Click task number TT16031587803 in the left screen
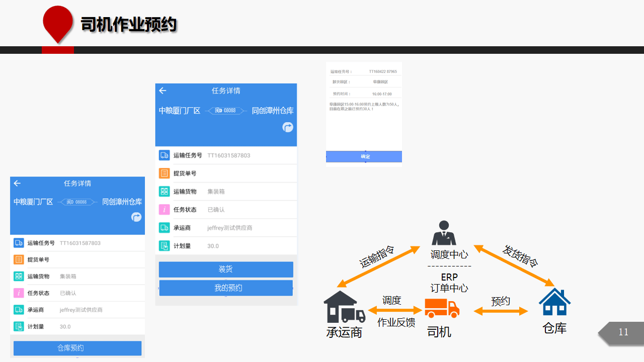 click(x=80, y=243)
